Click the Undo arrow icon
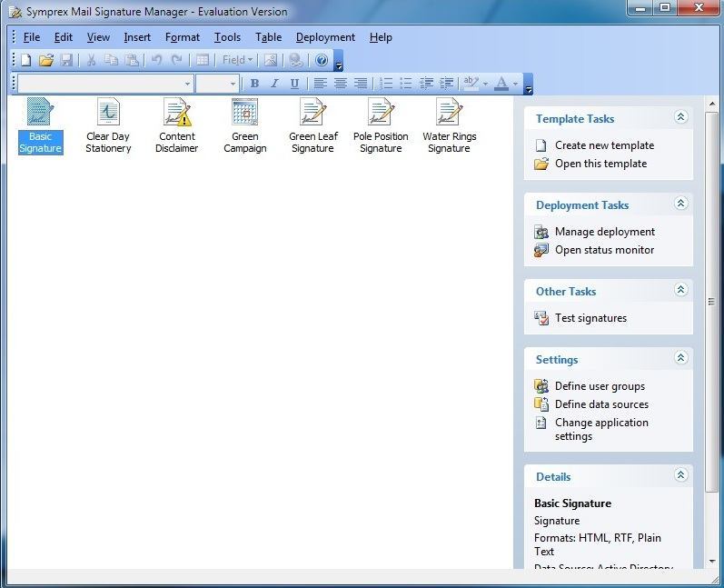 (x=156, y=60)
